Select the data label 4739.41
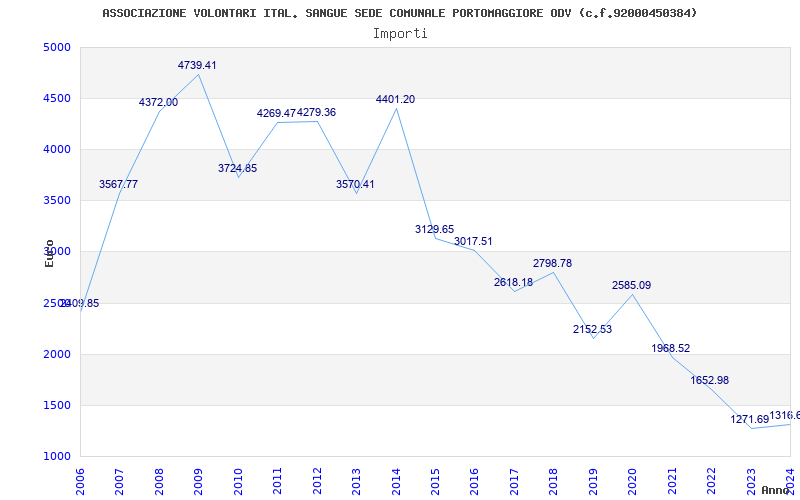 (x=197, y=65)
